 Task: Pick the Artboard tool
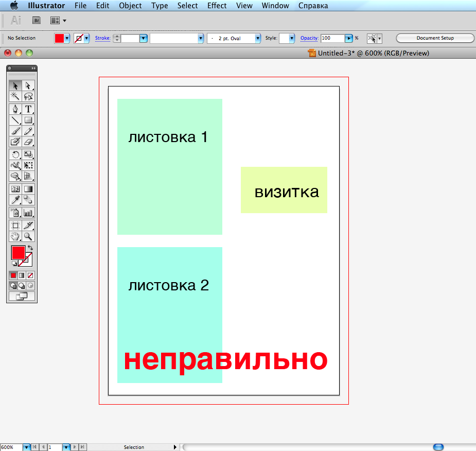[x=15, y=225]
